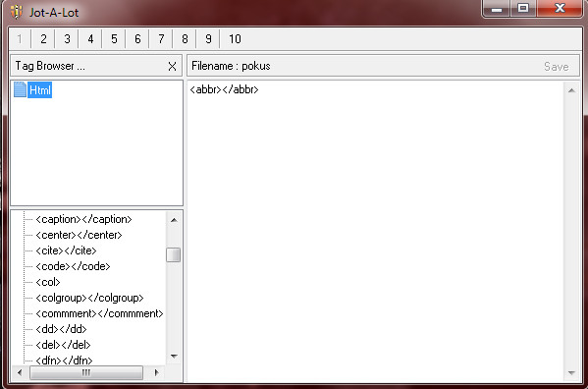Click tag list horizontal scrollbar thumb
Image resolution: width=588 pixels, height=389 pixels.
(x=86, y=372)
